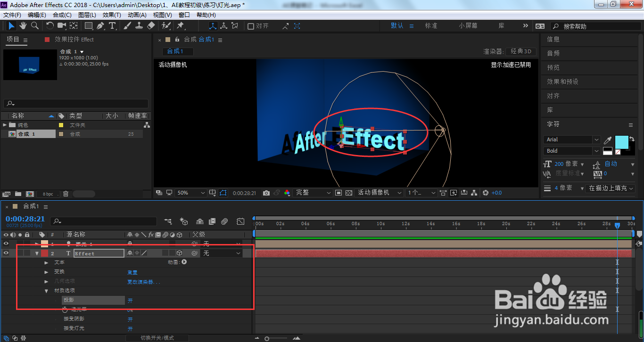Click the eyedropper in Character panel
Screen dimensions: 644x342
pyautogui.click(x=608, y=140)
